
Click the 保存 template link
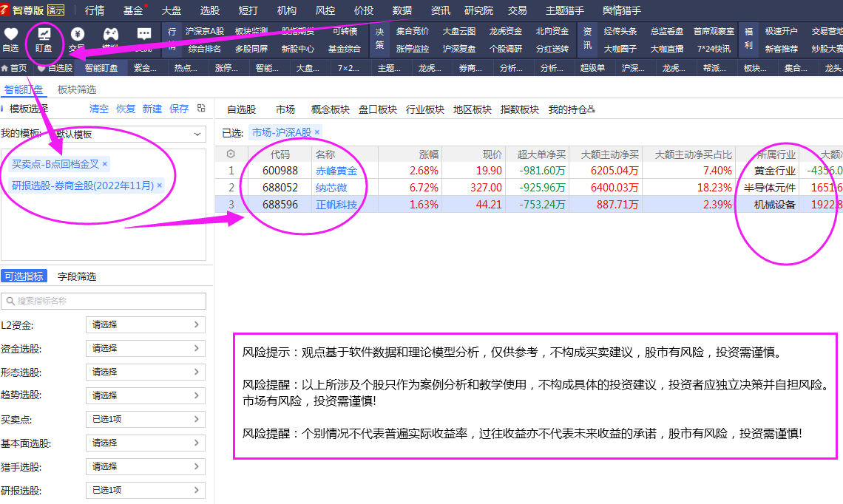(x=179, y=109)
